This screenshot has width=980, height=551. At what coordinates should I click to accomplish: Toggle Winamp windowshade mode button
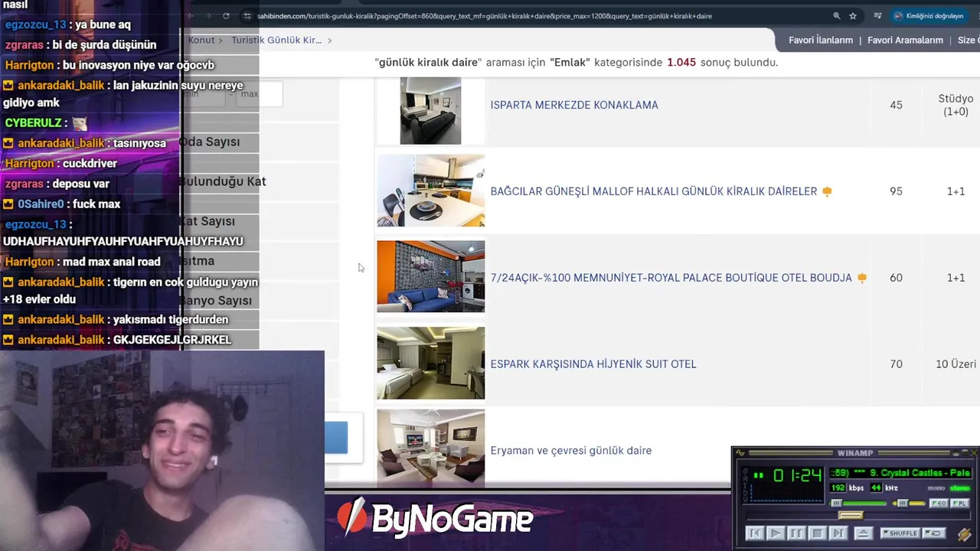[965, 453]
